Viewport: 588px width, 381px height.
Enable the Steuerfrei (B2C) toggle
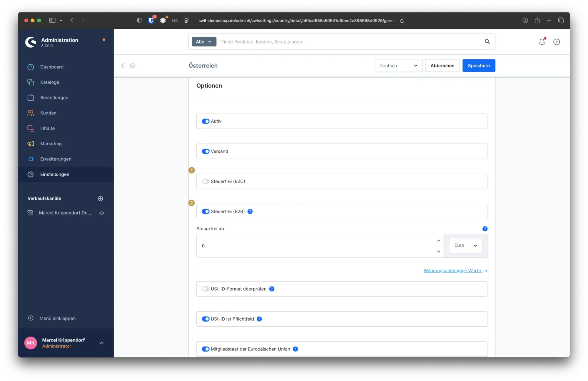[x=206, y=182]
